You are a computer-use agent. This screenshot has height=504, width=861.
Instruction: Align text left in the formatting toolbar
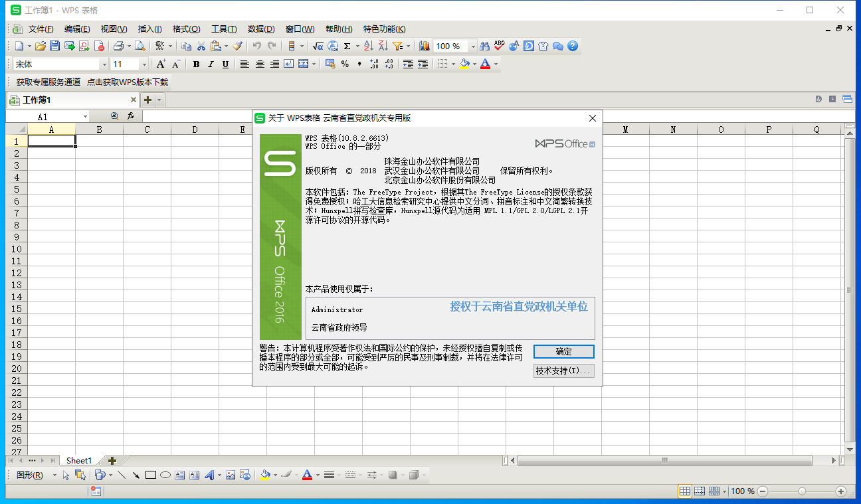pyautogui.click(x=244, y=64)
